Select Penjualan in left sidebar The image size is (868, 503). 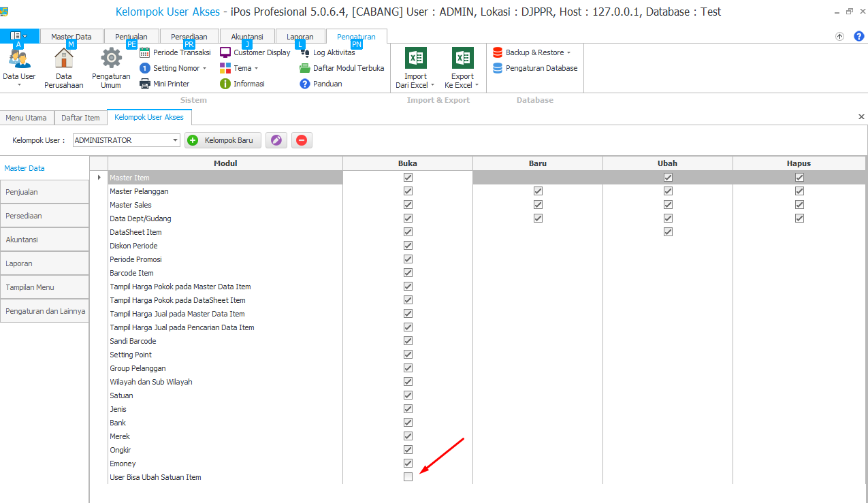(44, 192)
